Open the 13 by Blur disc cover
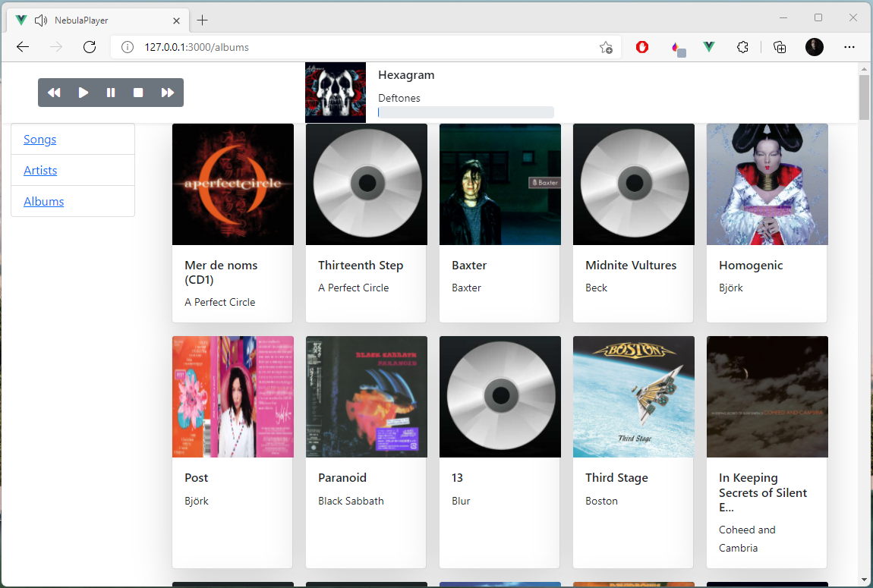 [500, 397]
